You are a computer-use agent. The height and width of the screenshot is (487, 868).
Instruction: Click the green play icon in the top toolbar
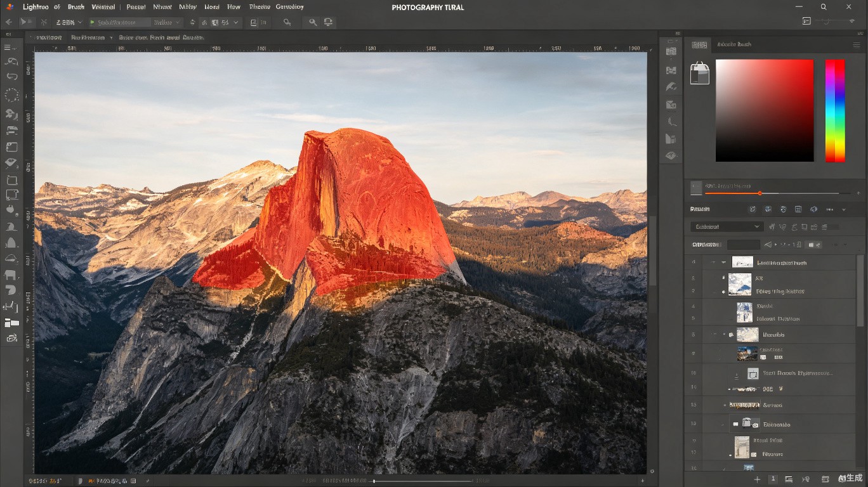tap(92, 22)
